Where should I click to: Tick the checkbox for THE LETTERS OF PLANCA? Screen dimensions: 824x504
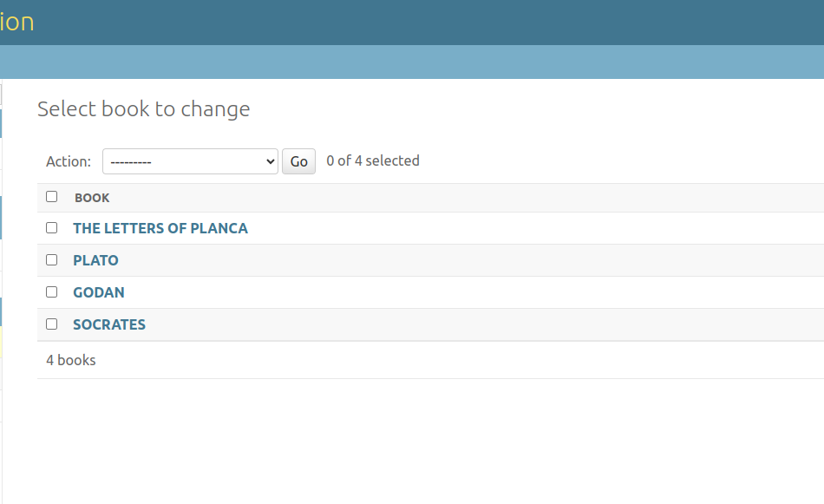pos(52,228)
